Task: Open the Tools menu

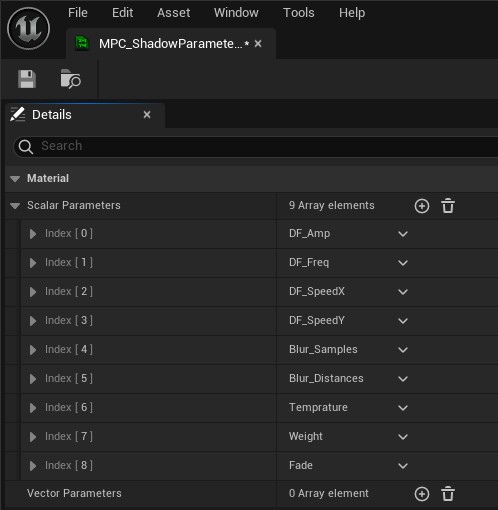Action: click(299, 13)
